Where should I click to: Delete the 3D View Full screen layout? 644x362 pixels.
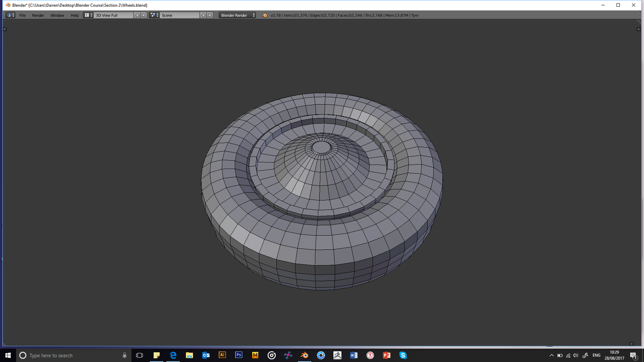tap(143, 15)
